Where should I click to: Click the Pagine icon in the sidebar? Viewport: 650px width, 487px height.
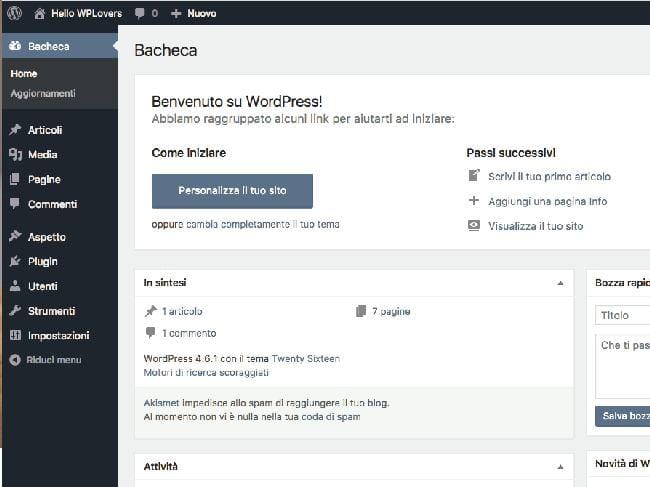pyautogui.click(x=15, y=179)
